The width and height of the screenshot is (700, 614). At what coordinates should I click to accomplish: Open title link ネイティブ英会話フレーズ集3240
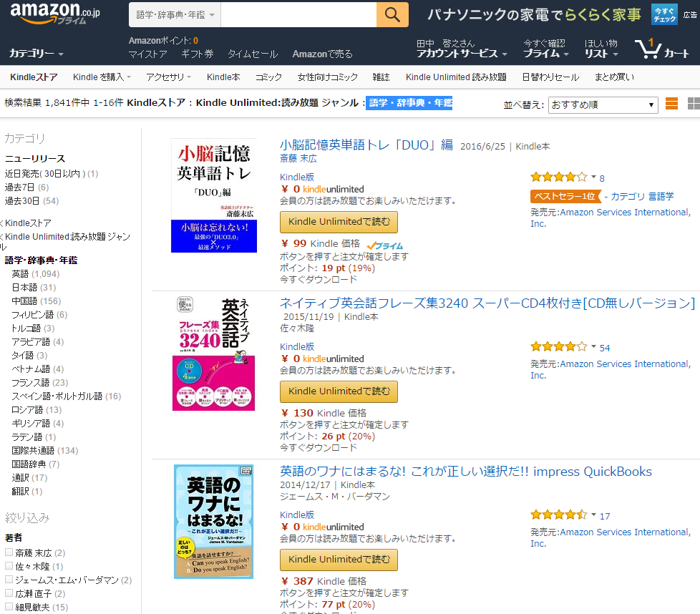coord(487,303)
